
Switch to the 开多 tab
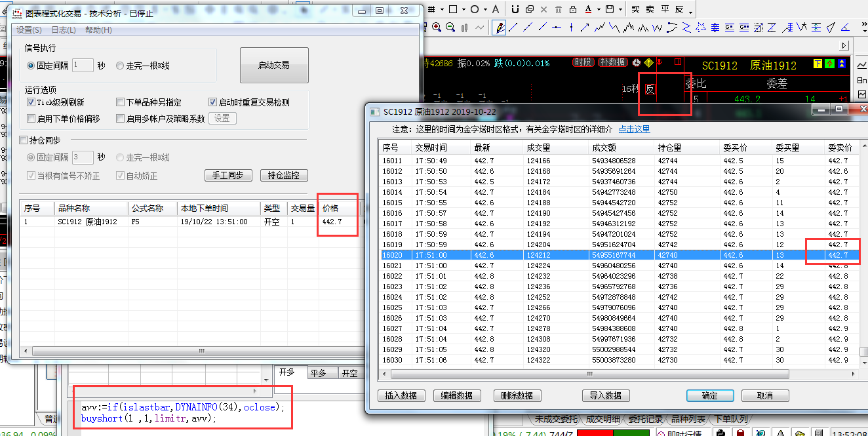287,372
